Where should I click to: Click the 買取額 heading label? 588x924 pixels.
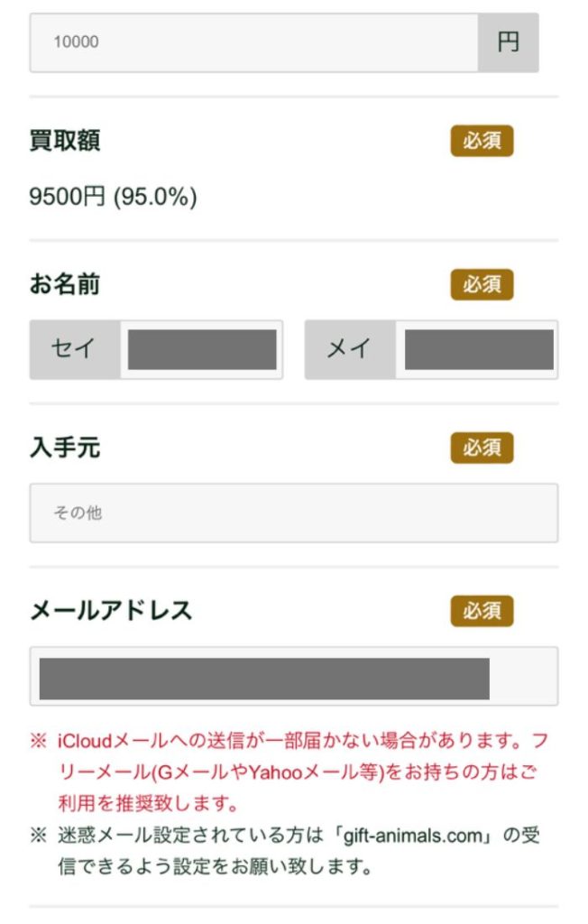pyautogui.click(x=65, y=141)
